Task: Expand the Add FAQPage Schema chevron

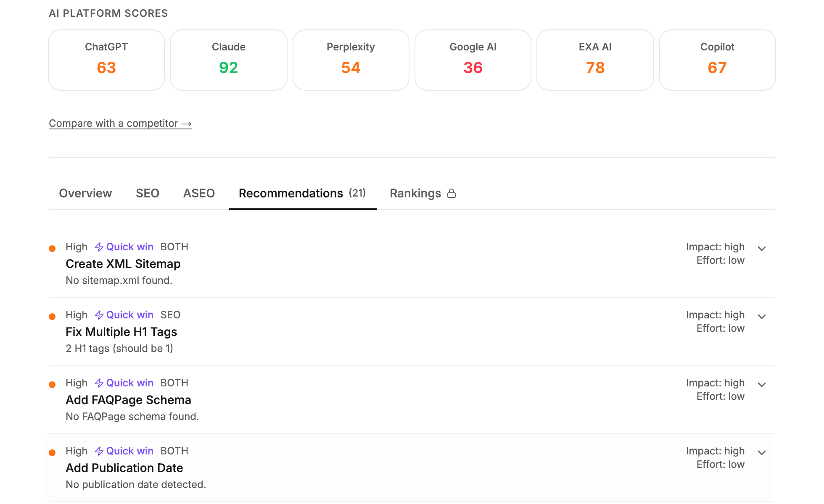Action: [762, 385]
